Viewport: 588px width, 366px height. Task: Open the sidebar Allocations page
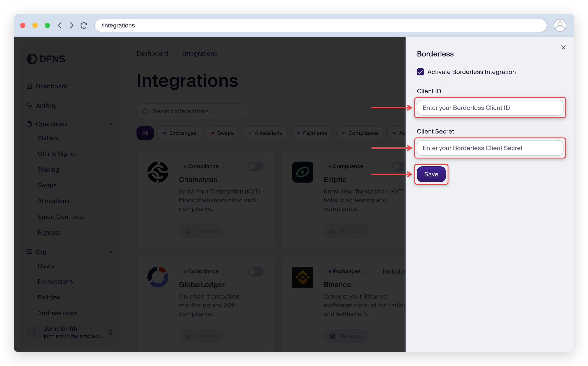click(53, 201)
